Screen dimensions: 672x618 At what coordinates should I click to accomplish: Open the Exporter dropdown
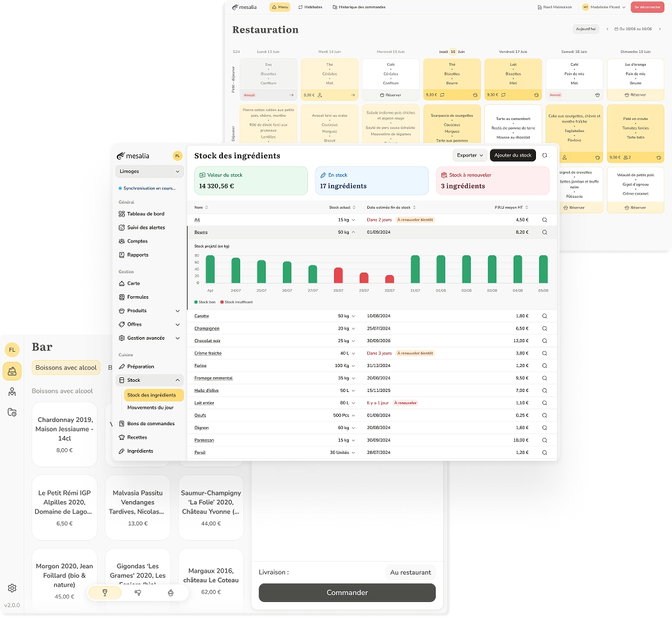470,155
